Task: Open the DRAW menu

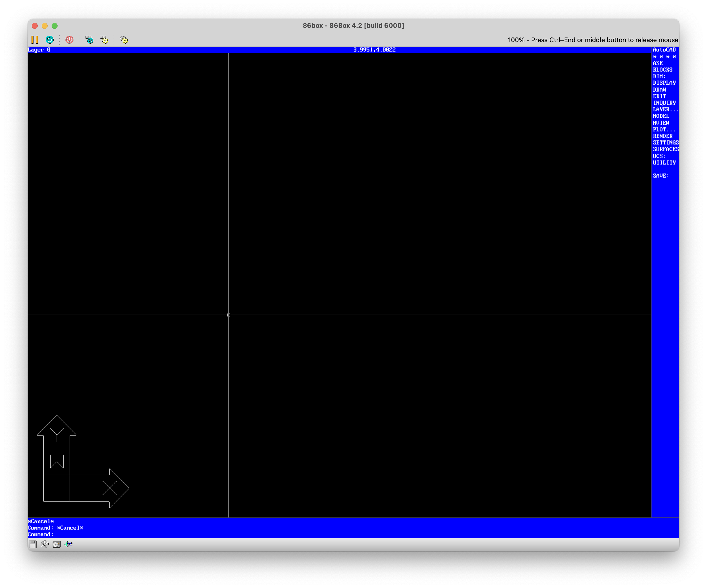Action: [x=659, y=90]
